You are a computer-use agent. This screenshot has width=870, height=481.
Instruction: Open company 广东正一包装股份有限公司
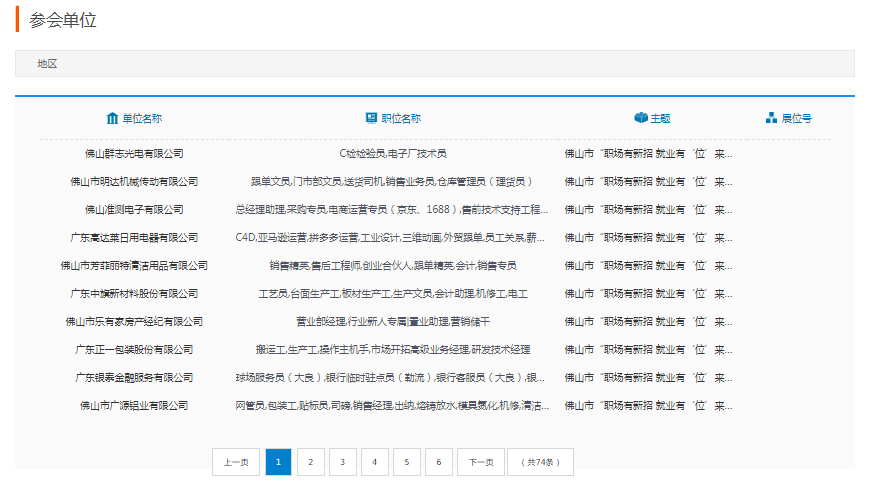tap(134, 350)
